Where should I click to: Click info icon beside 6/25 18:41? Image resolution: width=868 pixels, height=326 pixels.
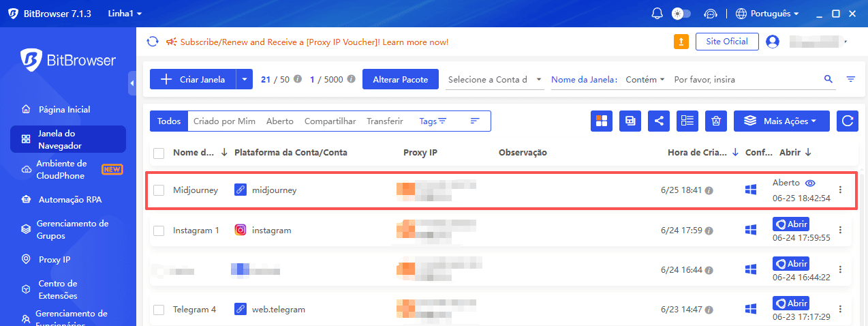[x=709, y=190]
